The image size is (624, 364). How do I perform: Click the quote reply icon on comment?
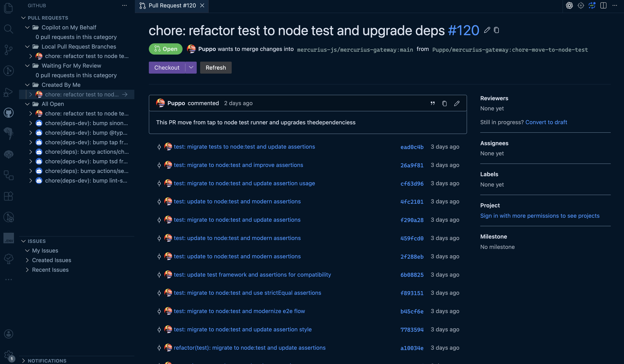[x=432, y=103]
